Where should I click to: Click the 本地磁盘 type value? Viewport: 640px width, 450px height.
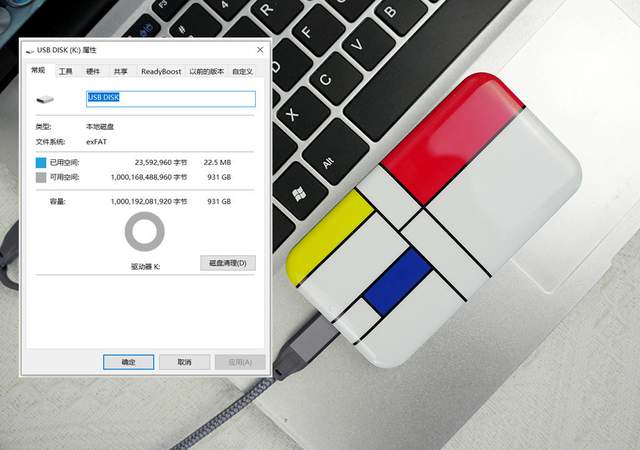pyautogui.click(x=100, y=127)
